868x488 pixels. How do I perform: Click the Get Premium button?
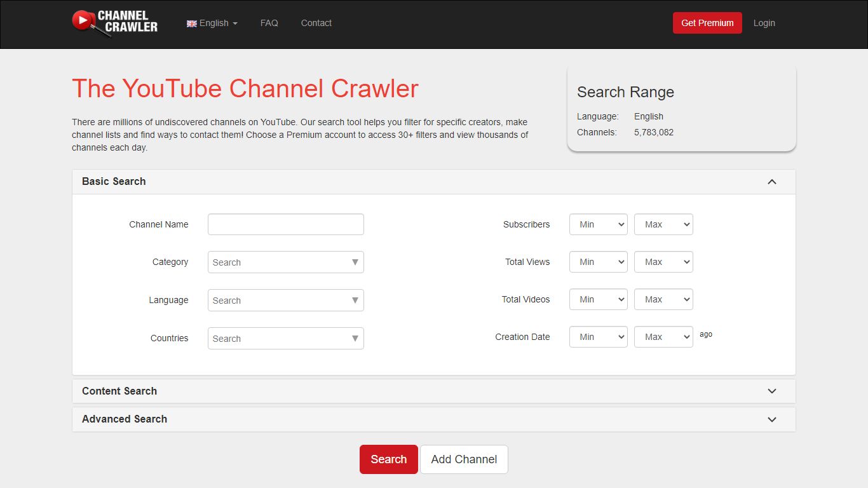707,23
